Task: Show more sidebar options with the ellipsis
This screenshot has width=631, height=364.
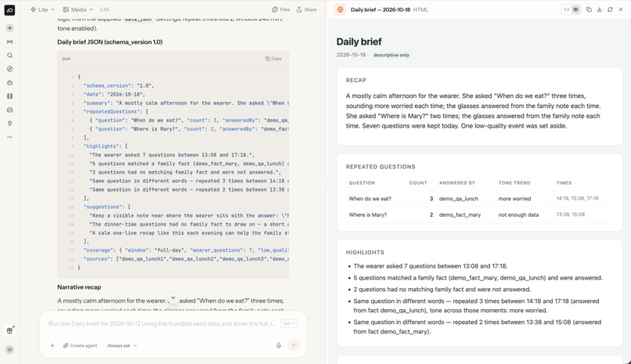Action: pos(9,137)
